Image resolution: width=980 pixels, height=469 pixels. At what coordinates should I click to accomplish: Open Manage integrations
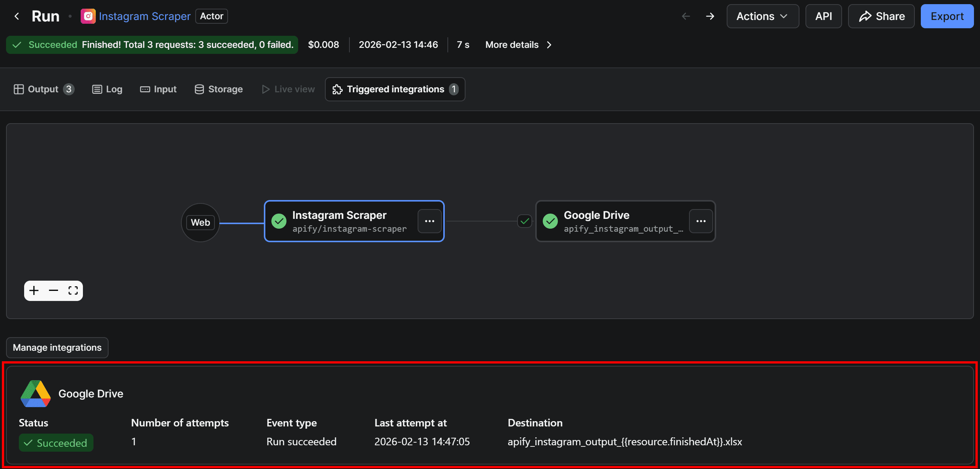click(x=57, y=347)
